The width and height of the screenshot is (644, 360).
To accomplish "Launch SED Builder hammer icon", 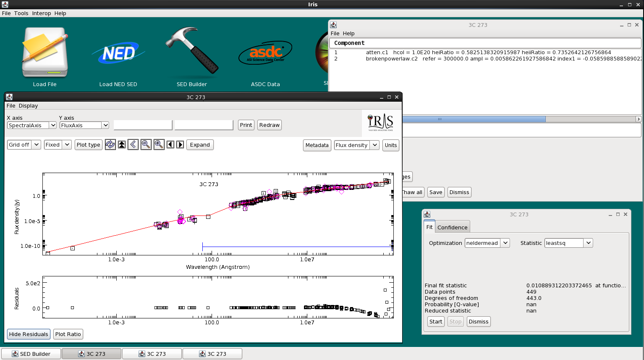I will [192, 51].
